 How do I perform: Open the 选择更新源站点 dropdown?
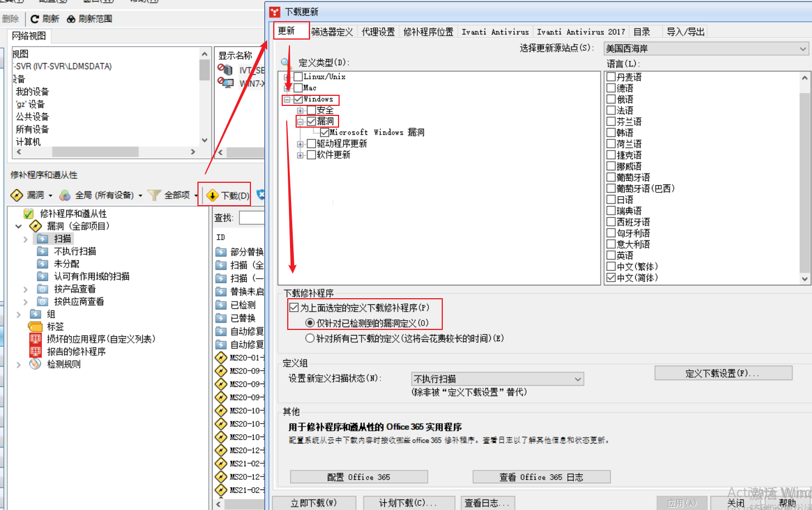[x=706, y=49]
